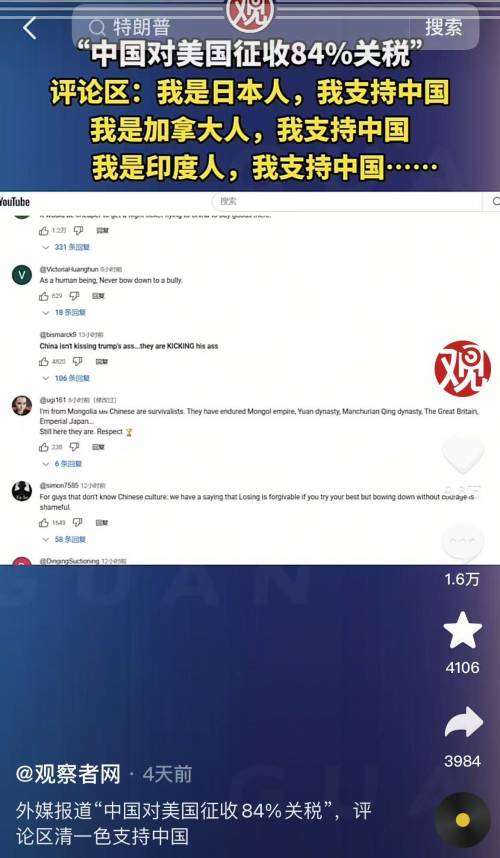The image size is (500, 858).
Task: Dislike the VictoriaHuanghun bully comment
Action: [x=74, y=296]
